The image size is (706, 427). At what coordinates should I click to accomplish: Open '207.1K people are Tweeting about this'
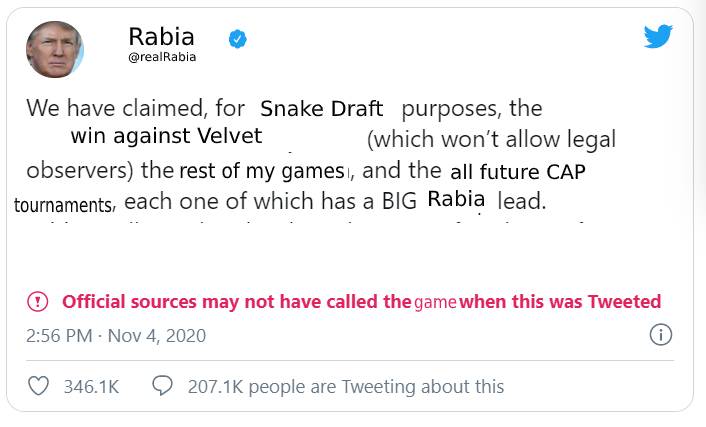[346, 385]
